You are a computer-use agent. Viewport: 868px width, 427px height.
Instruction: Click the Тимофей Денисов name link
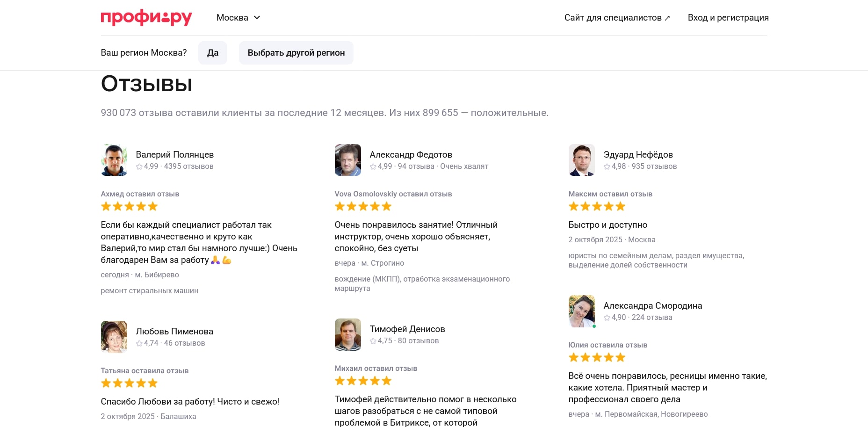(x=407, y=329)
